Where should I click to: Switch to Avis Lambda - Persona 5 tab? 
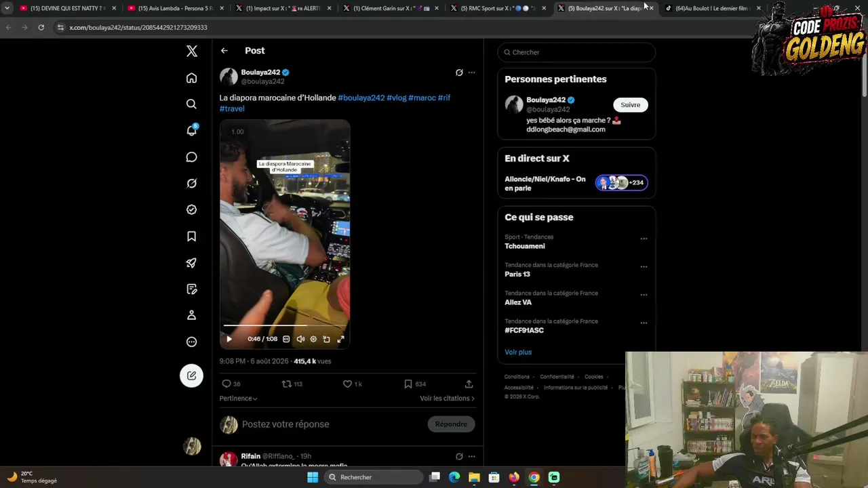click(175, 8)
